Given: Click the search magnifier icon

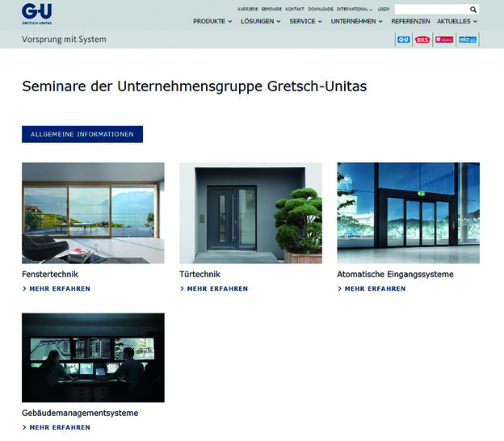Looking at the screenshot, I should 473,10.
